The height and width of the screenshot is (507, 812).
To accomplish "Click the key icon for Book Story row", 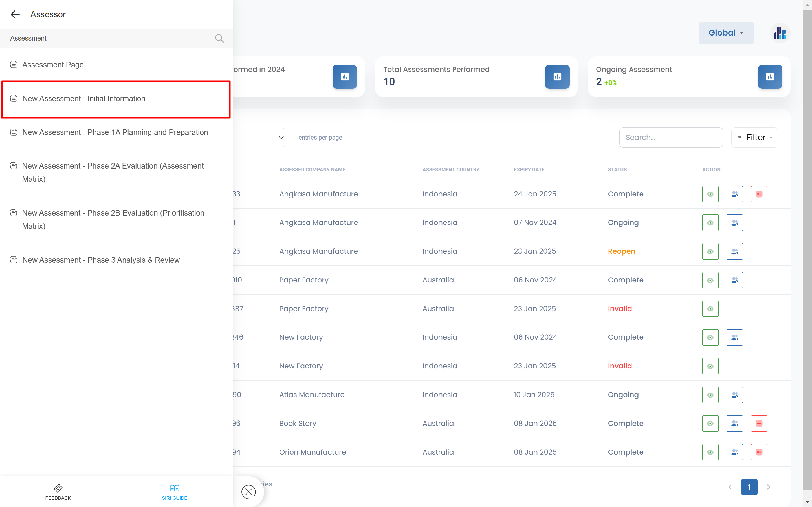I will click(x=759, y=424).
